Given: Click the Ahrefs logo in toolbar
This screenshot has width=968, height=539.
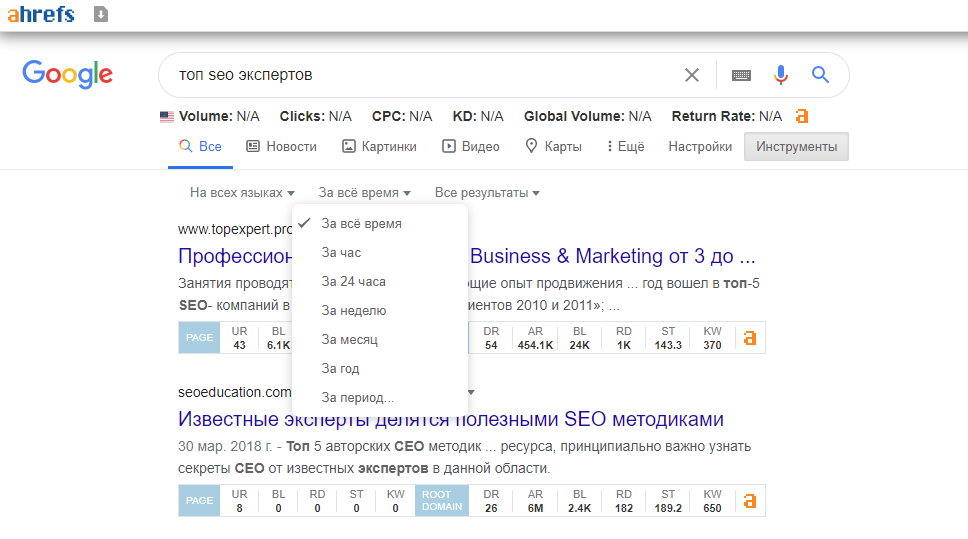Looking at the screenshot, I should [41, 14].
